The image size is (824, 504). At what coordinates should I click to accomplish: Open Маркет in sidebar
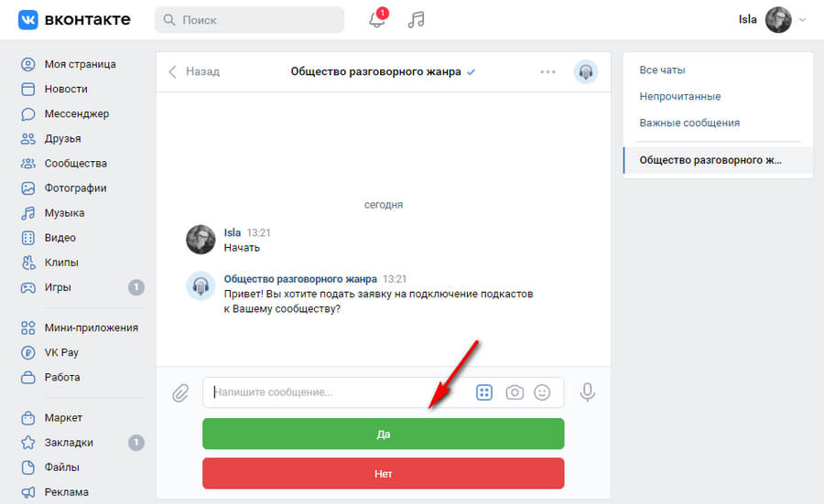click(x=63, y=418)
